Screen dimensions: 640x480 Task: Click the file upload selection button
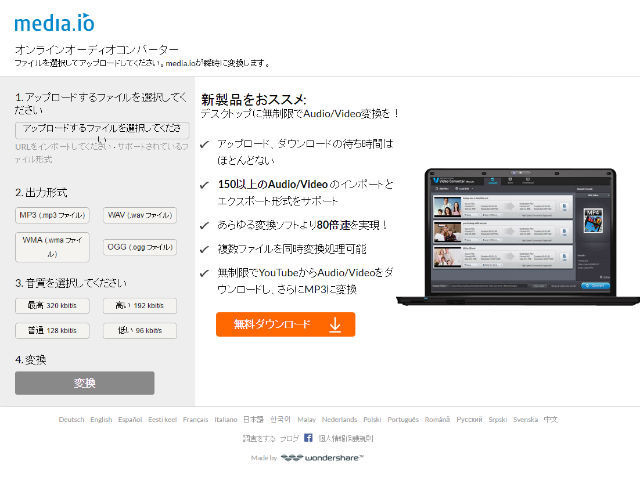102,130
